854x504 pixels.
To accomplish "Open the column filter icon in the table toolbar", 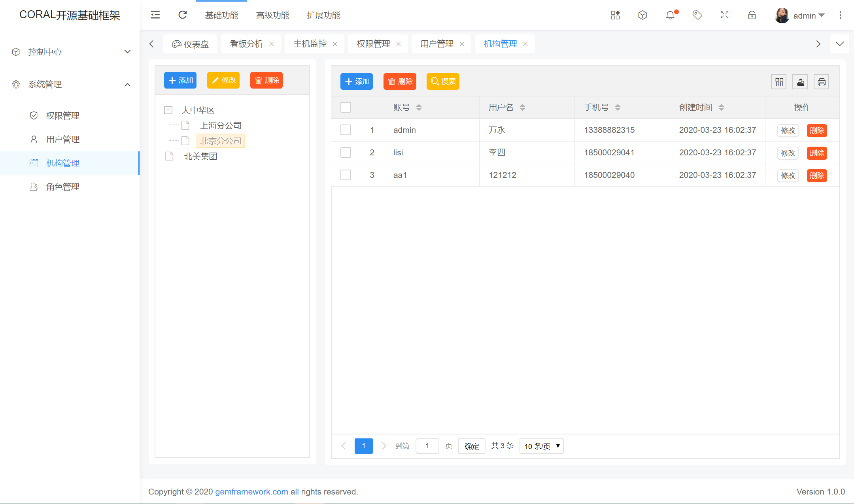I will pyautogui.click(x=779, y=82).
